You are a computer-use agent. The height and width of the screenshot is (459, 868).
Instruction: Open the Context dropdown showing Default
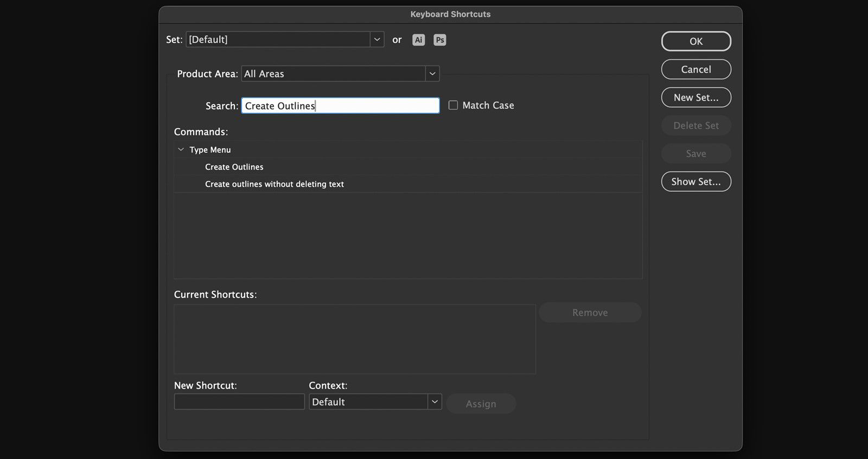pos(375,402)
